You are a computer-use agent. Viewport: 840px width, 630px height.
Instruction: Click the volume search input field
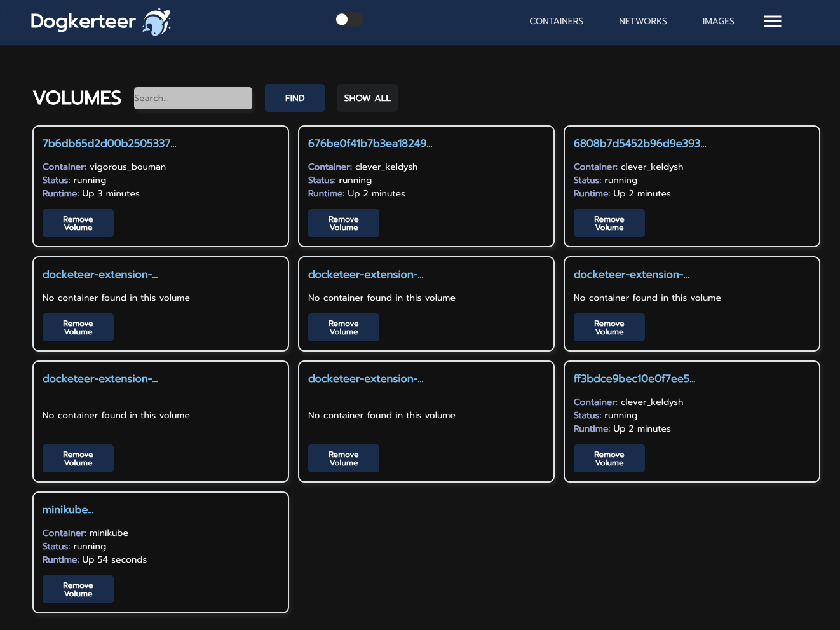click(193, 98)
